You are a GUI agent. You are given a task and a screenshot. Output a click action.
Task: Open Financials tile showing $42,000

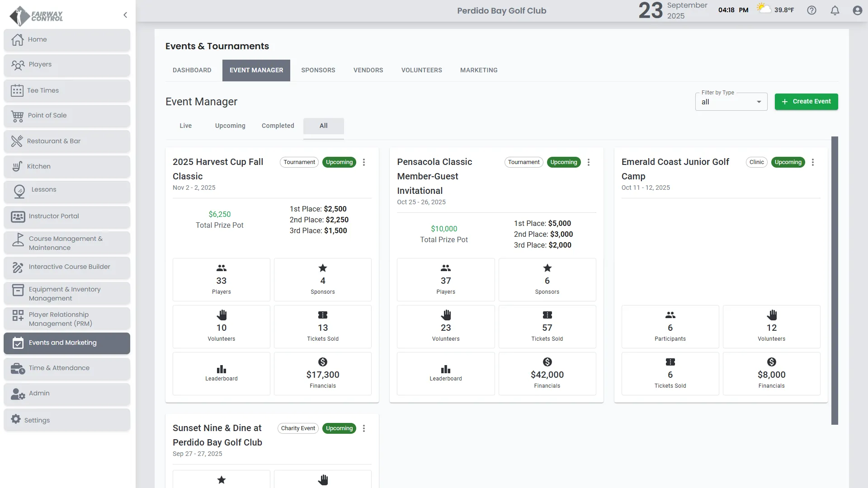coord(547,373)
